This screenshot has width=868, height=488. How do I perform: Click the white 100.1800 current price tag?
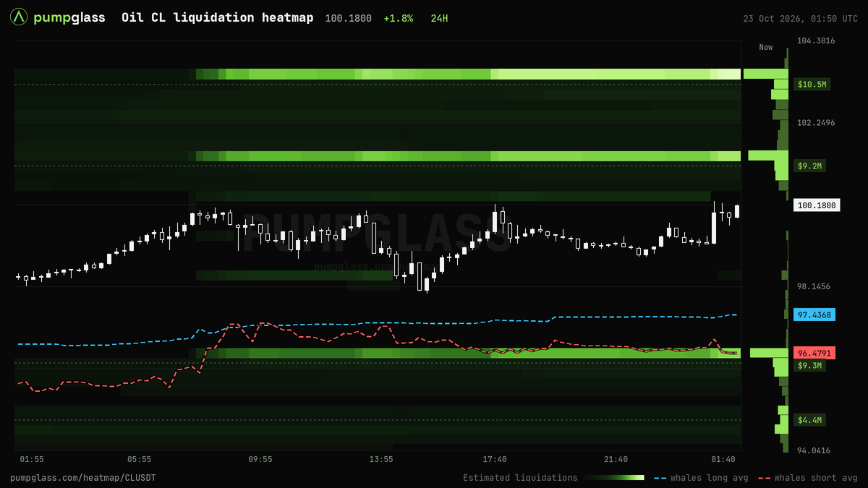816,205
